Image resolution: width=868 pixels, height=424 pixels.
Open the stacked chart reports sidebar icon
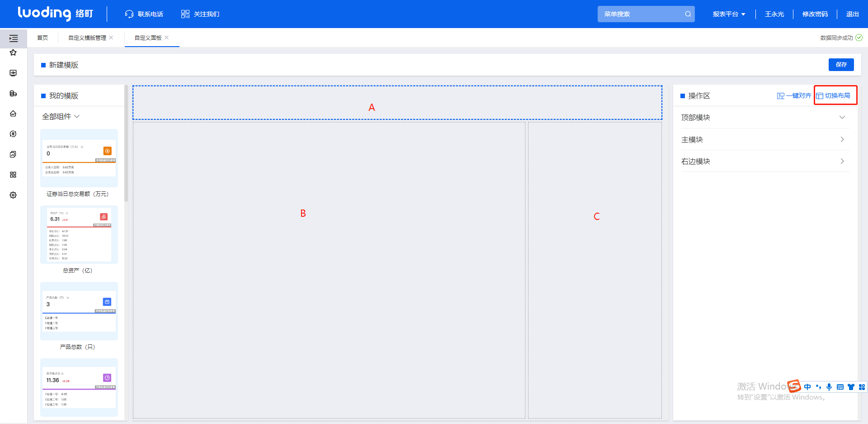coord(13,154)
